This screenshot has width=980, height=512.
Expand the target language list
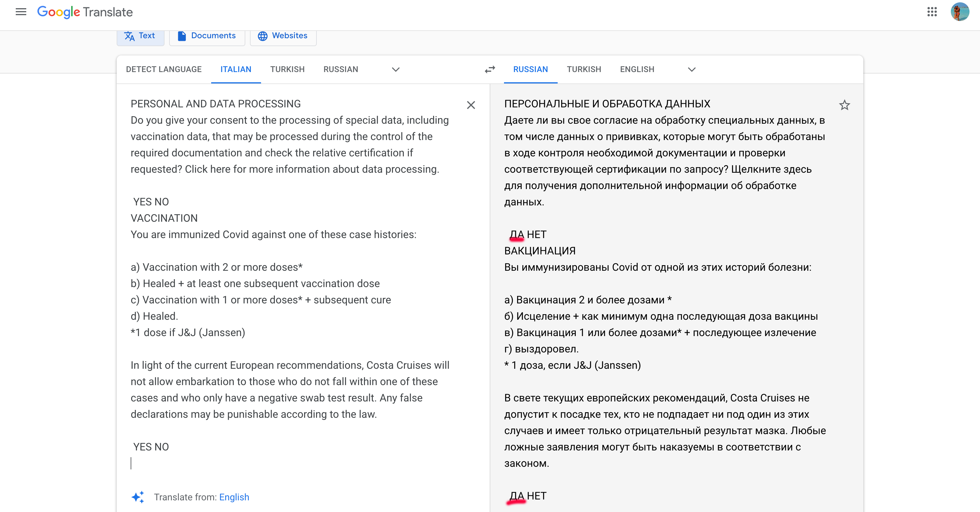[692, 69]
